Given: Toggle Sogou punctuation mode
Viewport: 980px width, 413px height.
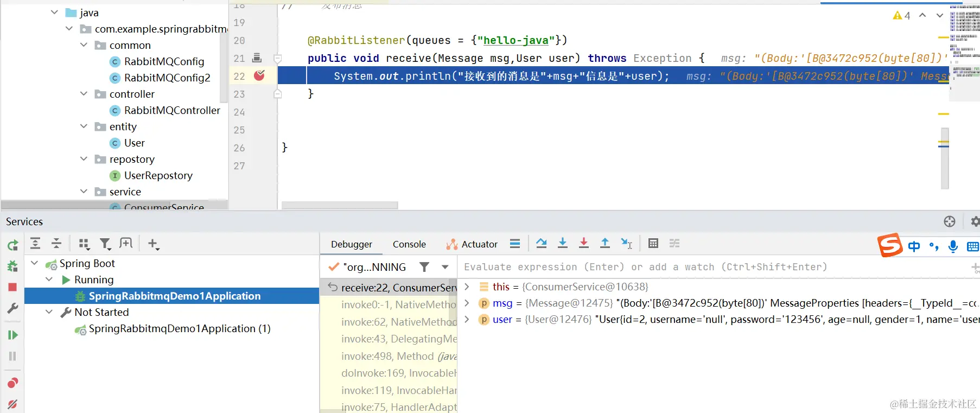Looking at the screenshot, I should [934, 246].
